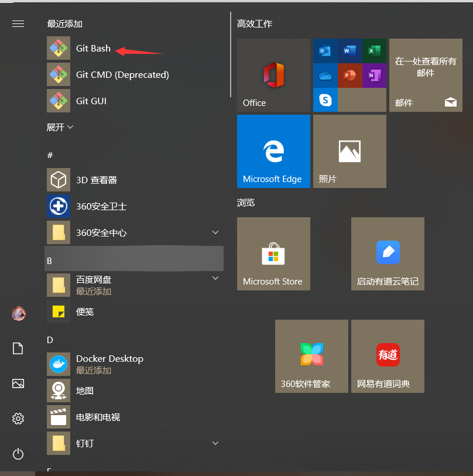Screen dimensions: 473x476
Task: Expand 百度网盘 folder chevron
Action: pos(215,278)
